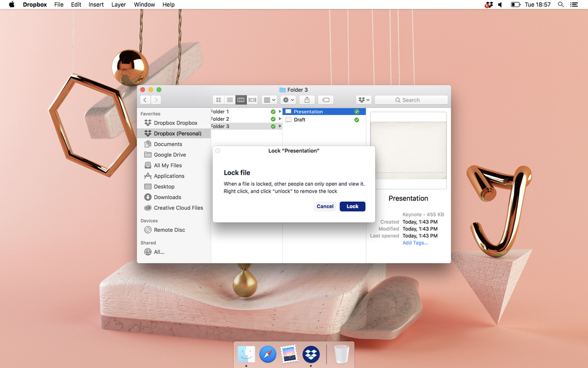Switch to Cover Flow view

[x=252, y=100]
